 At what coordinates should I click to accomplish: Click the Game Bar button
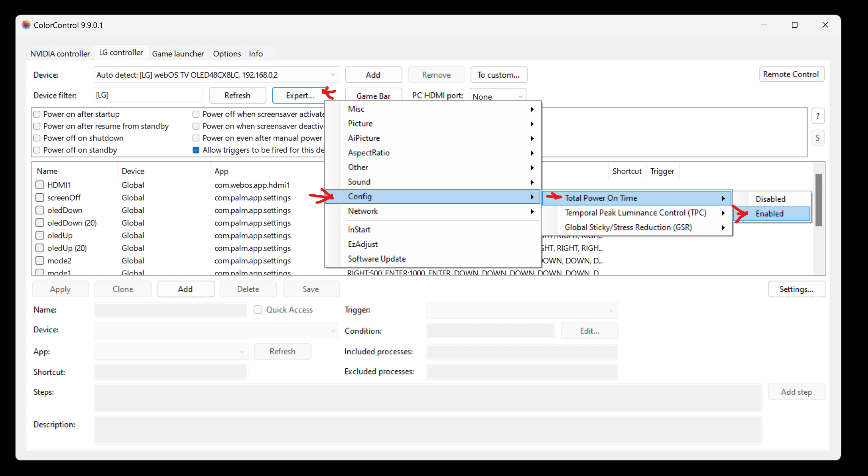click(x=373, y=96)
